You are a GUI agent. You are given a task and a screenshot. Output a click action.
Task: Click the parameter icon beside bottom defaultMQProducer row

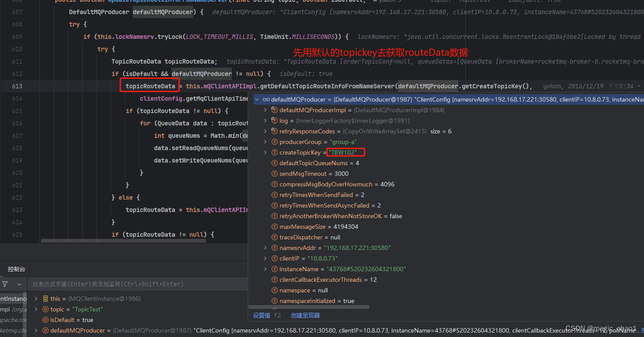click(x=46, y=330)
